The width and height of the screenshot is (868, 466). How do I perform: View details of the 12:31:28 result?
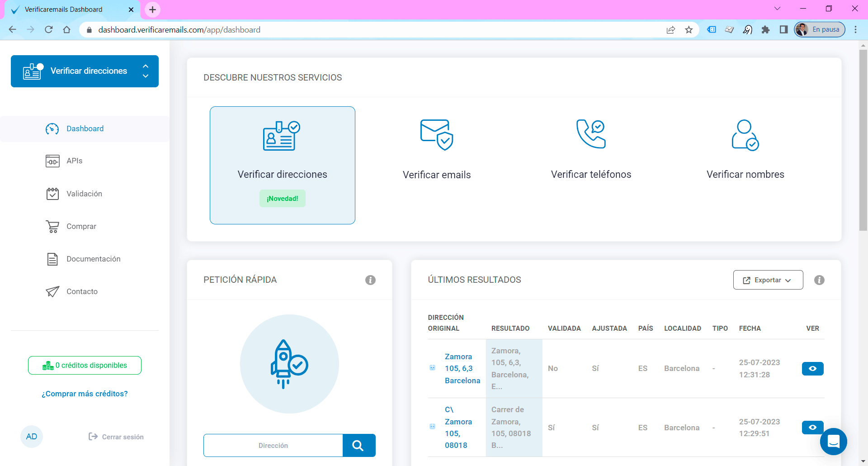coord(812,369)
